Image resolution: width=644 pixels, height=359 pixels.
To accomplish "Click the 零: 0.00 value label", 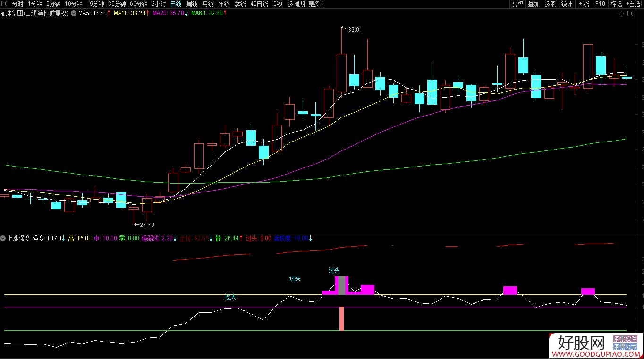I will 129,238.
